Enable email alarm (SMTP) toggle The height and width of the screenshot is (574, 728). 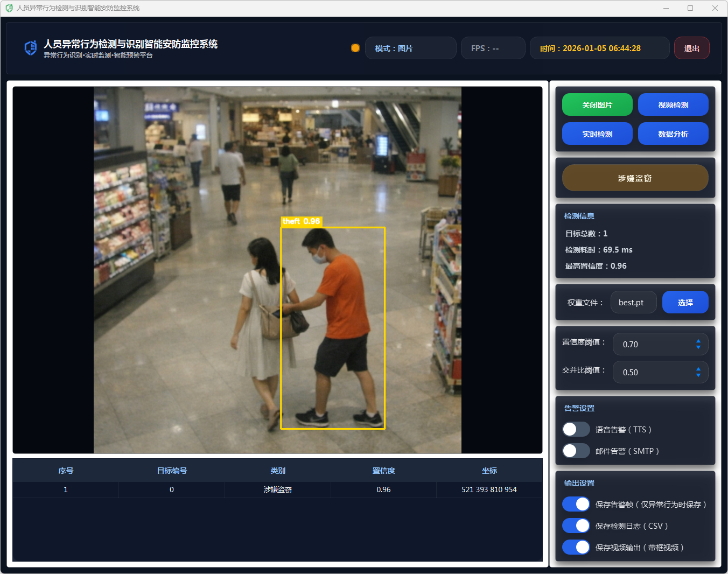tap(576, 451)
